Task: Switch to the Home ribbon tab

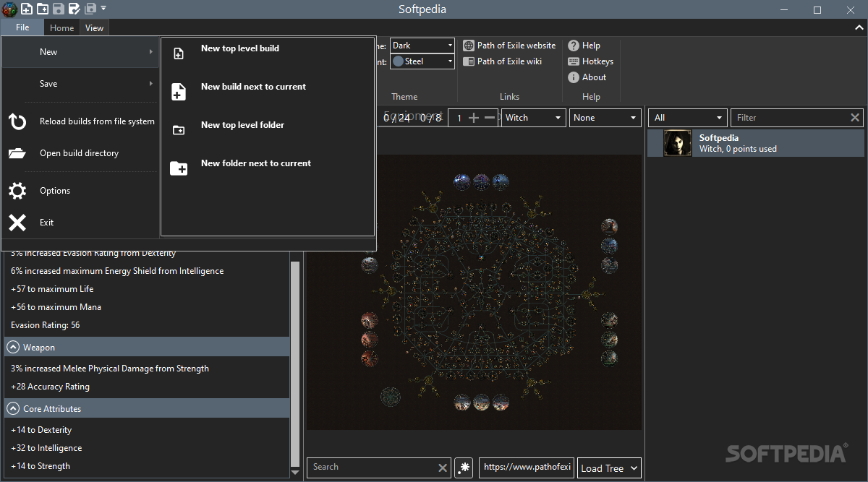Action: click(61, 28)
